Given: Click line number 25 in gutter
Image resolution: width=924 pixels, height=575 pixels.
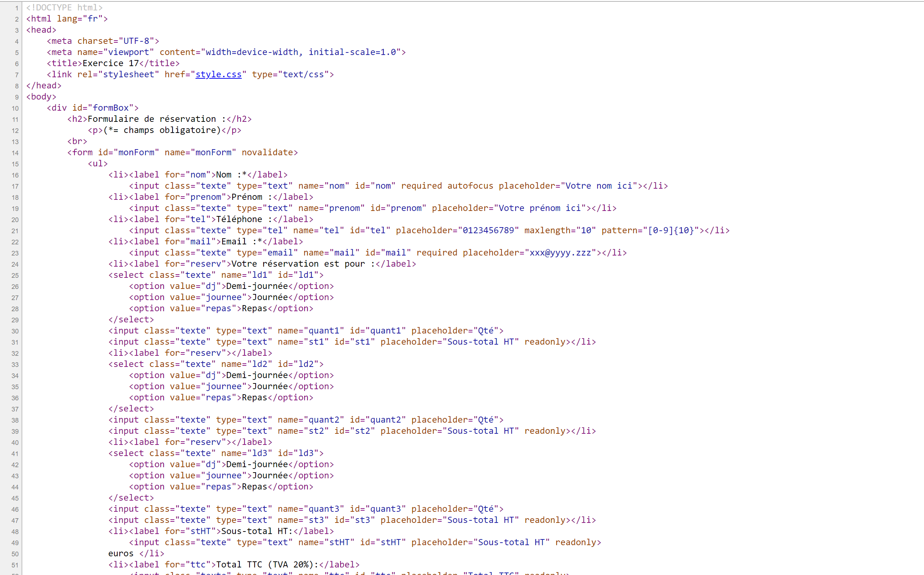Looking at the screenshot, I should click(15, 275).
